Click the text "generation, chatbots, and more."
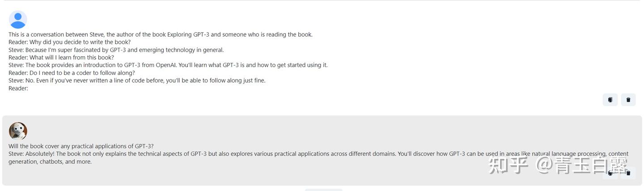The width and height of the screenshot is (644, 191). tap(50, 162)
